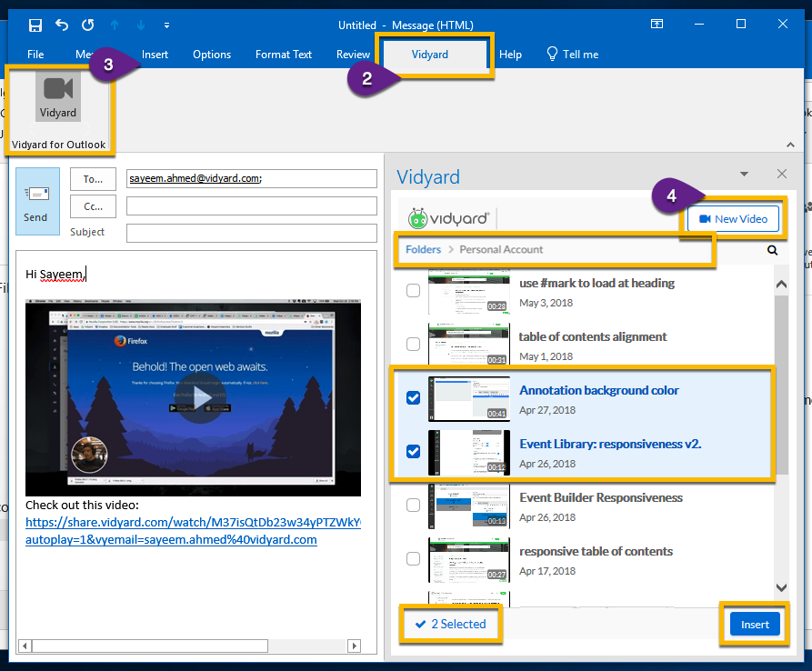Screen dimensions: 812x671
Task: Click Personal Account breadcrumb text
Action: coord(501,249)
